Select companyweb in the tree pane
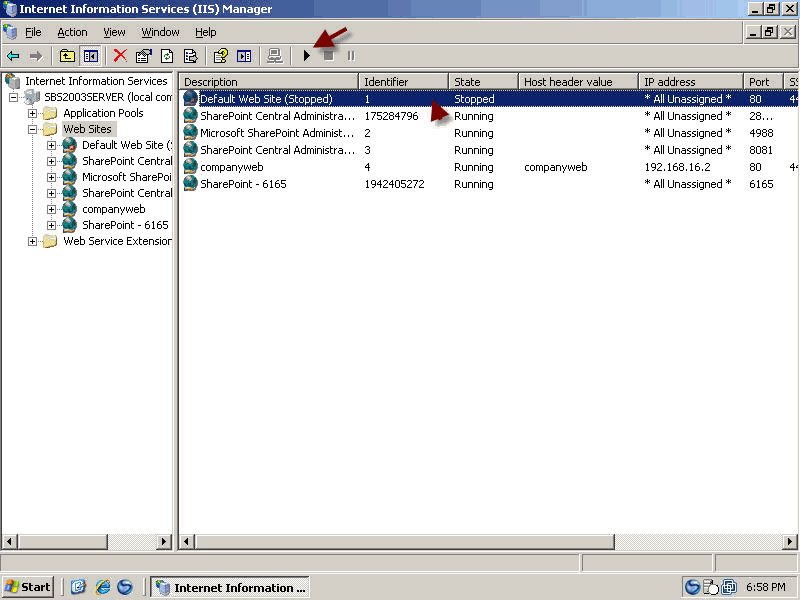This screenshot has width=800, height=600. click(114, 209)
